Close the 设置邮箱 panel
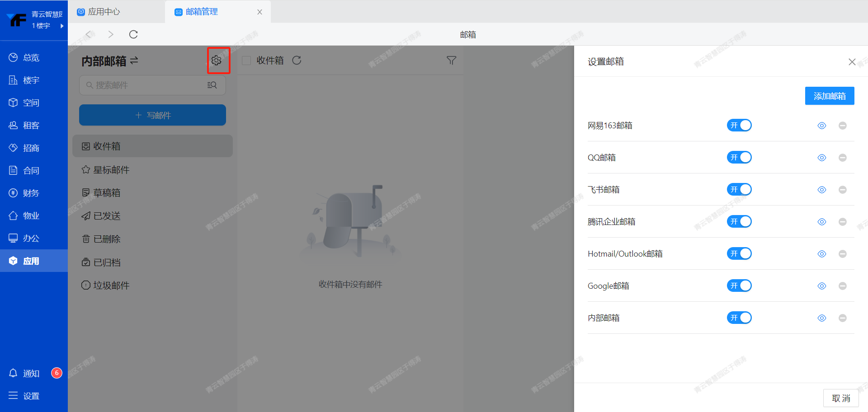Image resolution: width=868 pixels, height=412 pixels. click(852, 62)
